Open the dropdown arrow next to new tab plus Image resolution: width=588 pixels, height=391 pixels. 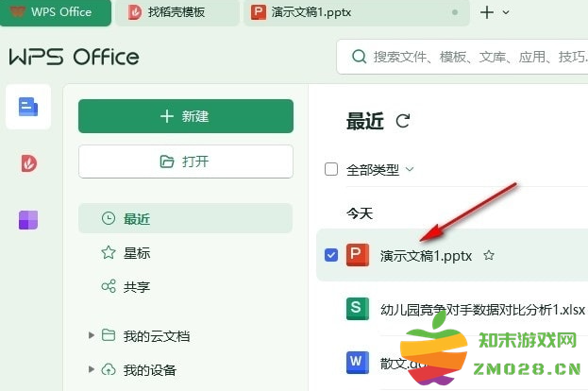tap(506, 12)
